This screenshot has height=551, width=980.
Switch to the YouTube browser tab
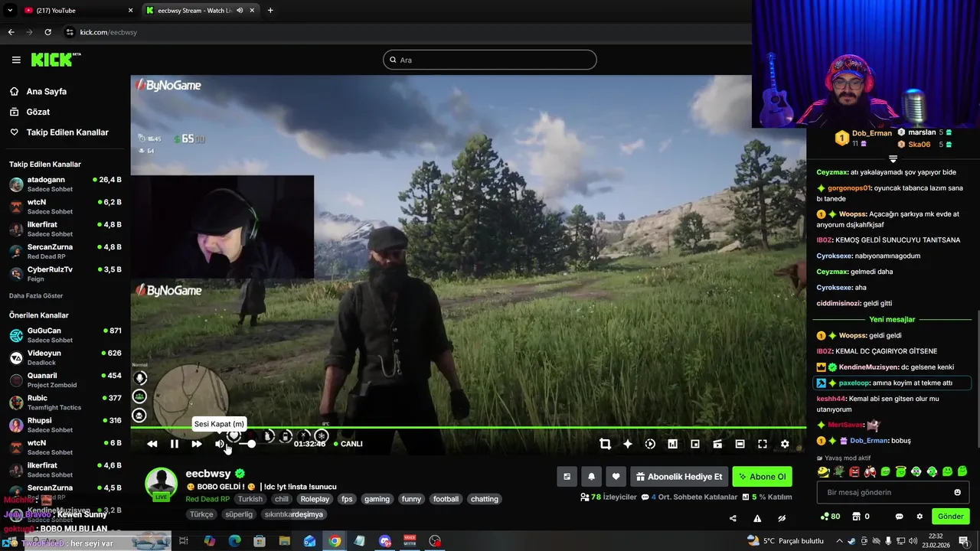pyautogui.click(x=77, y=10)
